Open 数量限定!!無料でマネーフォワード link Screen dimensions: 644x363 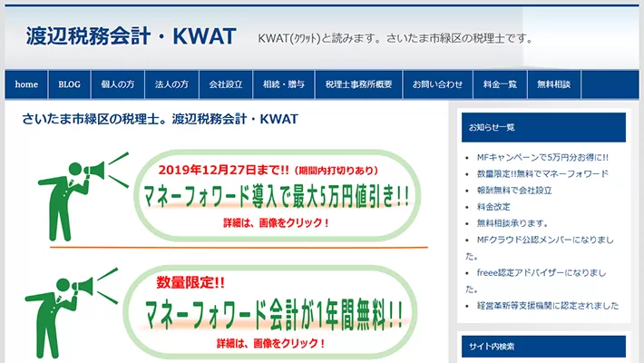click(542, 173)
